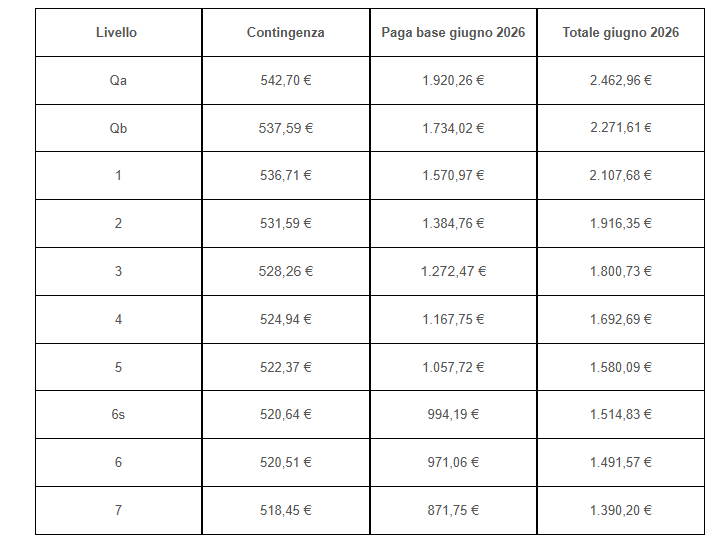Click the 528,26 € contingenza cell
The width and height of the screenshot is (721, 542).
click(x=286, y=271)
